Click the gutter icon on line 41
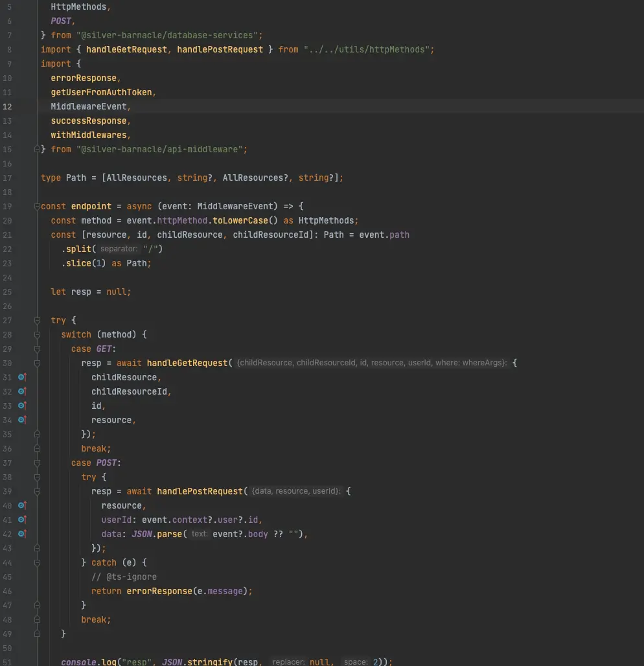644x666 pixels. (22, 520)
